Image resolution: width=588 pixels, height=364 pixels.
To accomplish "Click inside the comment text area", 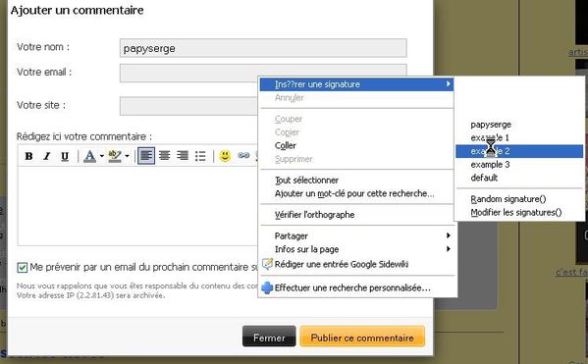I will tap(137, 206).
